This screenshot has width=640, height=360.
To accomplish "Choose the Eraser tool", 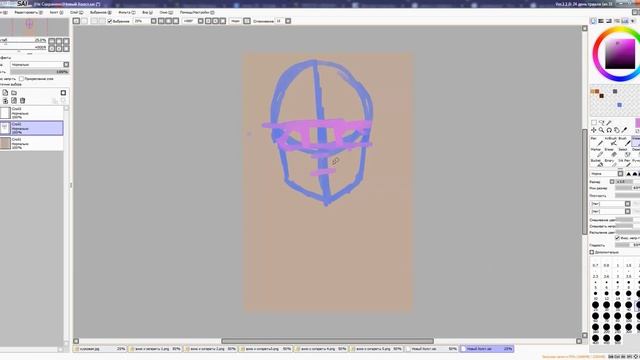I will tap(610, 152).
